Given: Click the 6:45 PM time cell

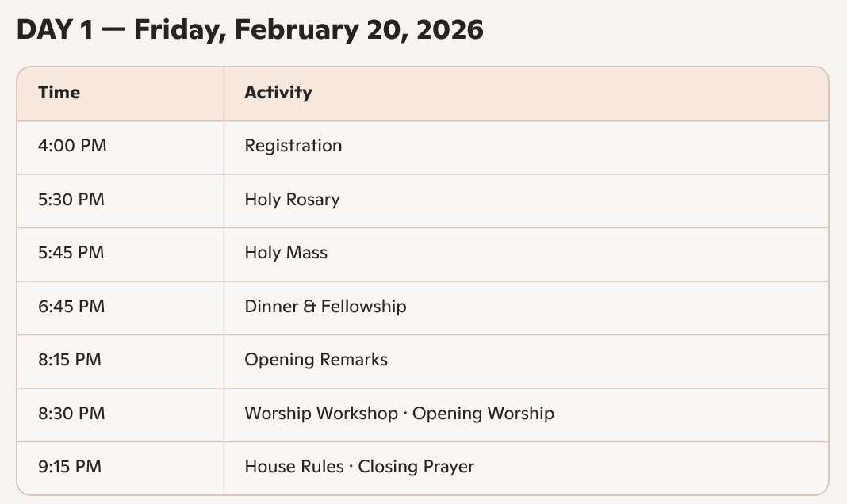Looking at the screenshot, I should coord(71,306).
